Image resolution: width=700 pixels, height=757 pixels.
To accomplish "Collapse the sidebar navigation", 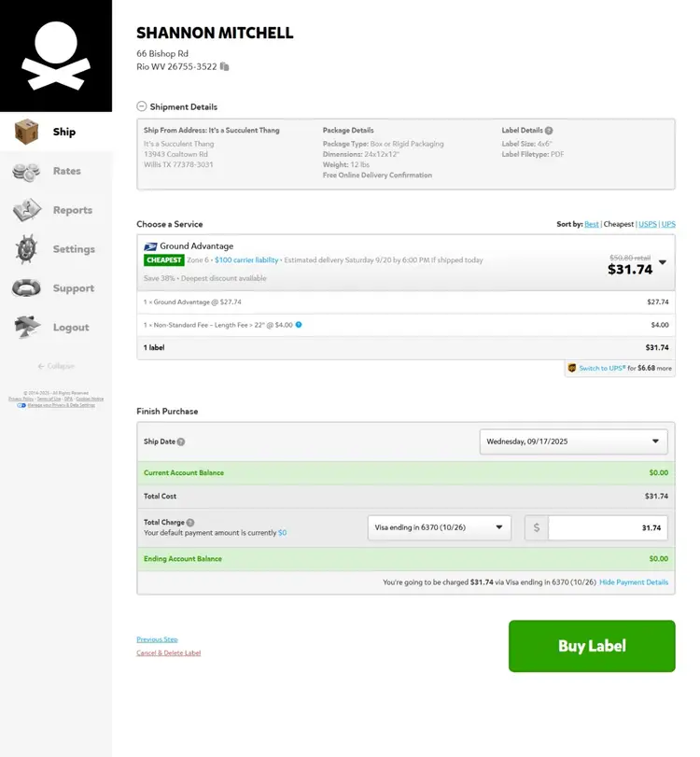I will pyautogui.click(x=56, y=366).
